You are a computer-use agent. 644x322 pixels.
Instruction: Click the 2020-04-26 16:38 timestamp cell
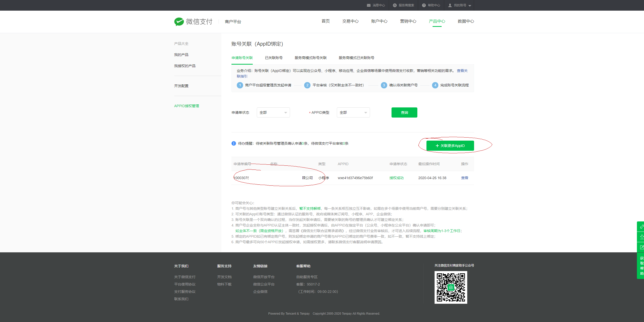[x=432, y=178]
